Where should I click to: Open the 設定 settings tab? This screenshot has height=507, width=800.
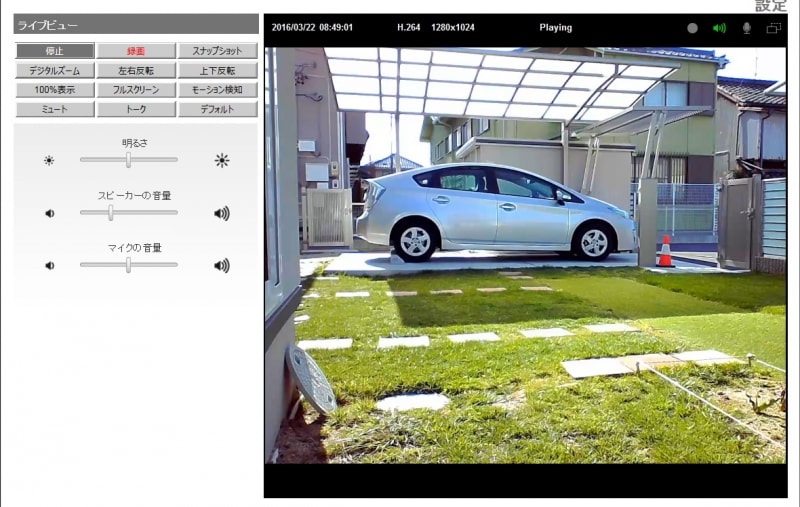click(771, 6)
